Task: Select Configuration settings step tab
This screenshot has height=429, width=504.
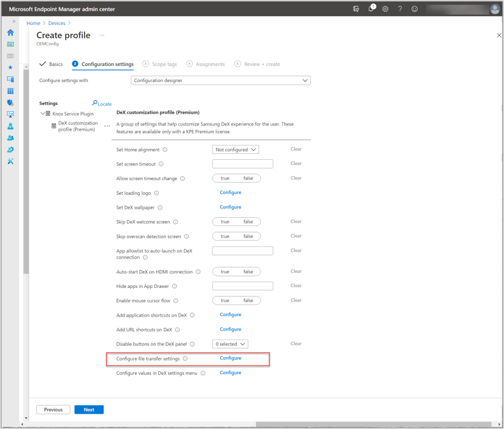Action: (103, 64)
